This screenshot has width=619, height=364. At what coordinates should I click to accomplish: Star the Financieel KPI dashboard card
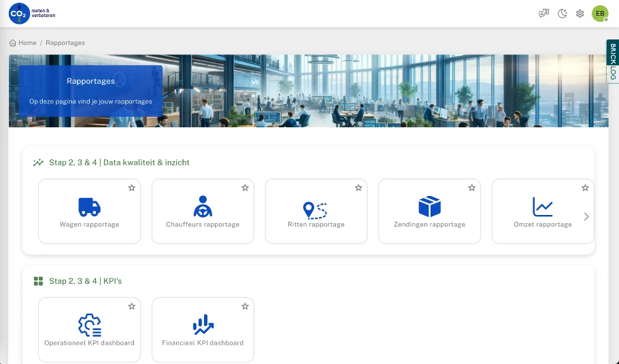pyautogui.click(x=245, y=306)
